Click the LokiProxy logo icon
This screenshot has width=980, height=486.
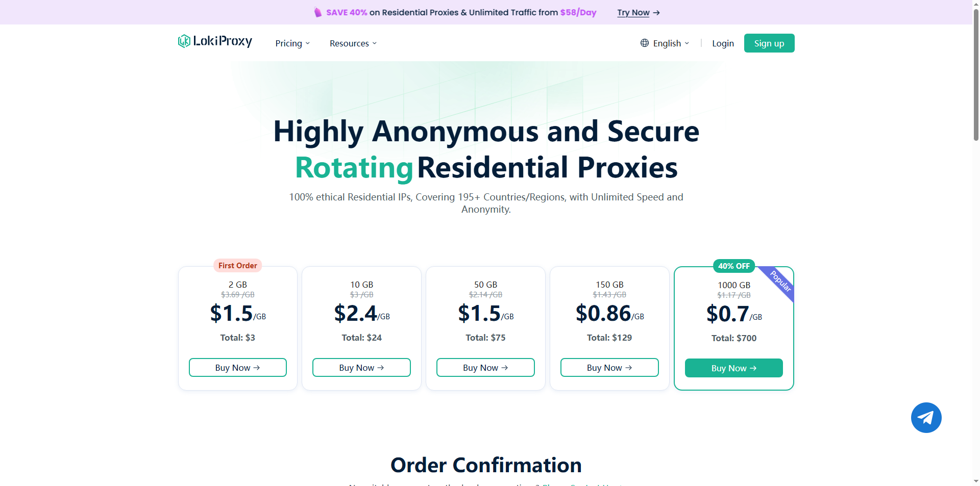[184, 41]
